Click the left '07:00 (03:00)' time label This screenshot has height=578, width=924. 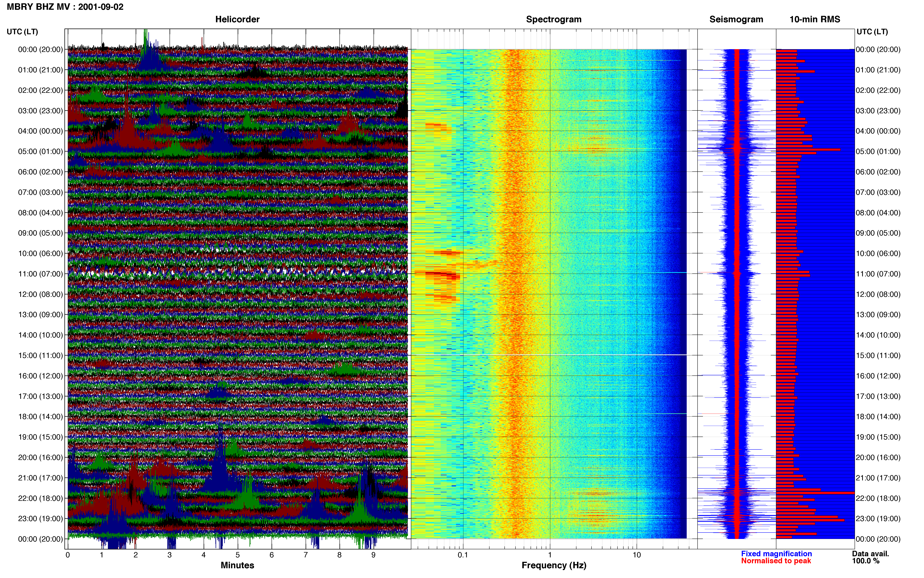(41, 192)
